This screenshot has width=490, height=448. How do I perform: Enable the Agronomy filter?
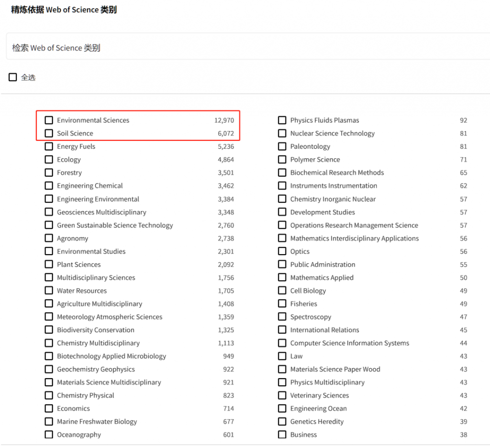coord(49,238)
